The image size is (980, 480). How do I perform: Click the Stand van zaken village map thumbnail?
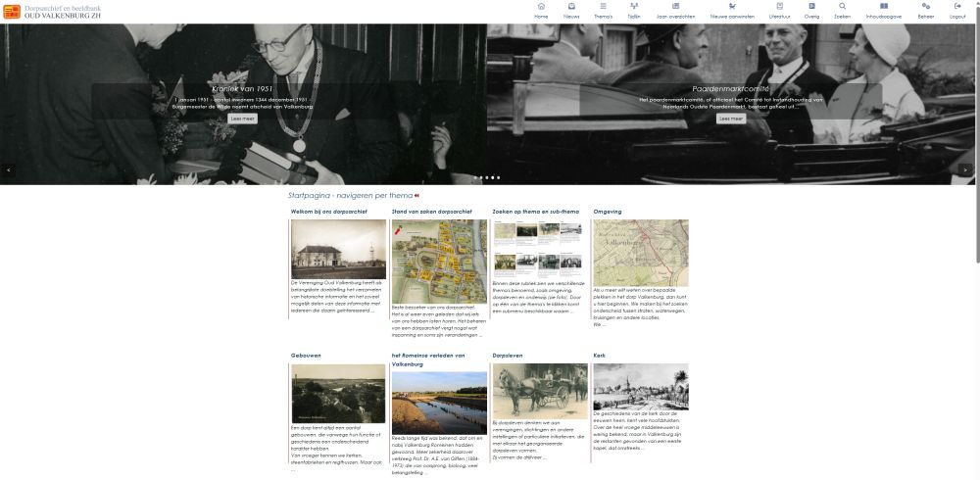439,262
